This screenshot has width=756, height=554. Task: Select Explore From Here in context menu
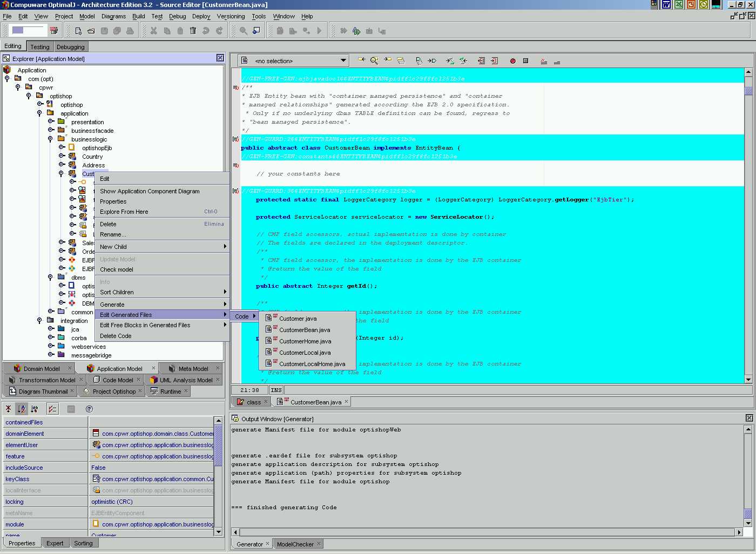click(x=162, y=212)
